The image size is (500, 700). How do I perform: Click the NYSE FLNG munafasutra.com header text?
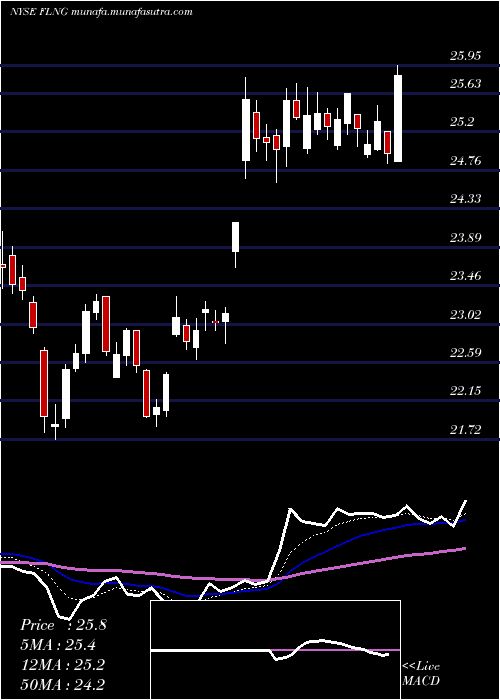101,12
